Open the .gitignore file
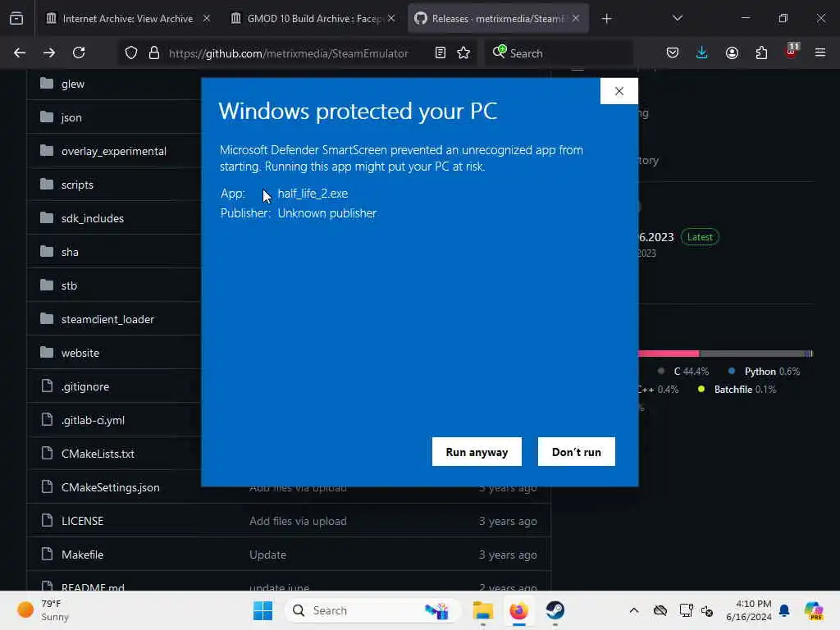 pyautogui.click(x=84, y=387)
